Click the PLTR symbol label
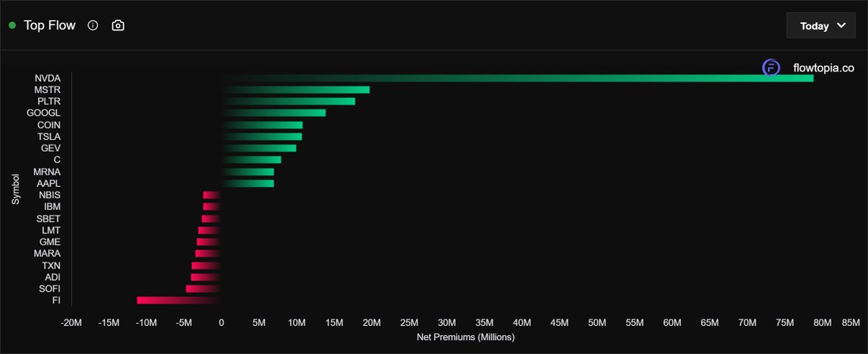The width and height of the screenshot is (868, 354). [48, 101]
